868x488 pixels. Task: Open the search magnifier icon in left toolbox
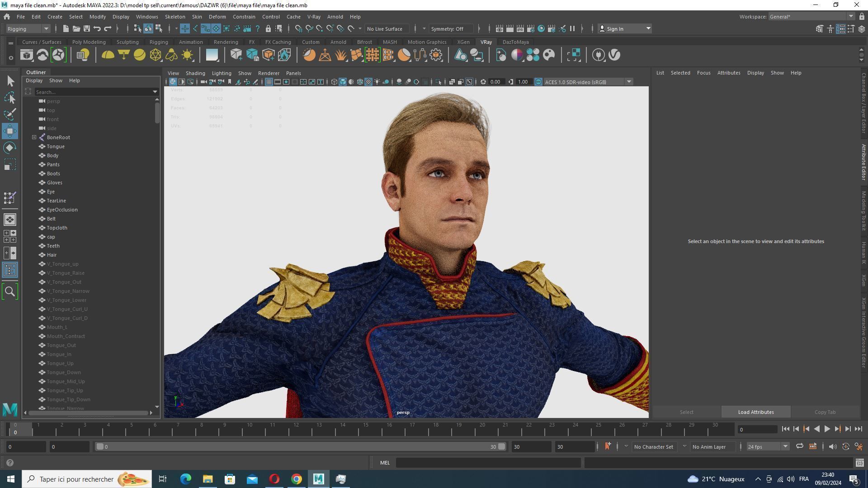coord(10,291)
